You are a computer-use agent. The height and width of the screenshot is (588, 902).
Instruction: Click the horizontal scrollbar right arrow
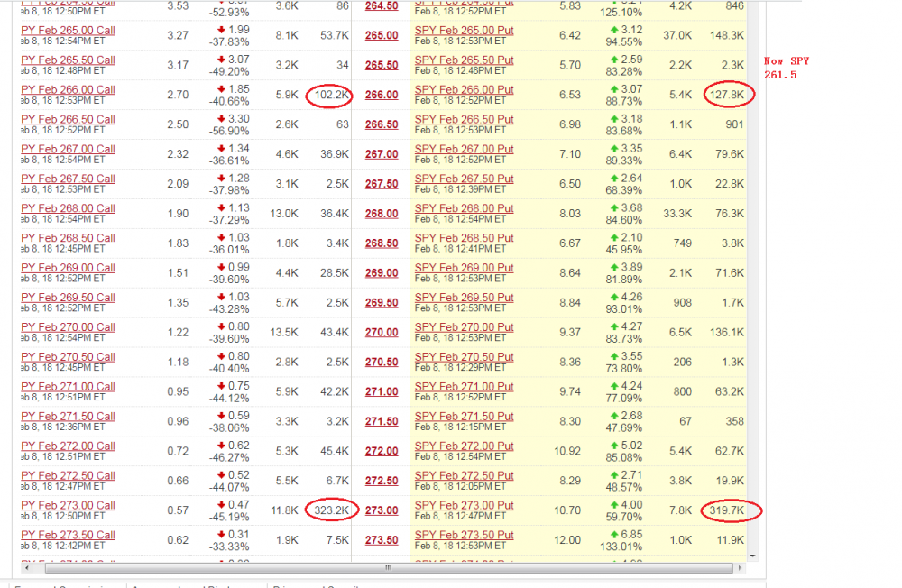740,568
